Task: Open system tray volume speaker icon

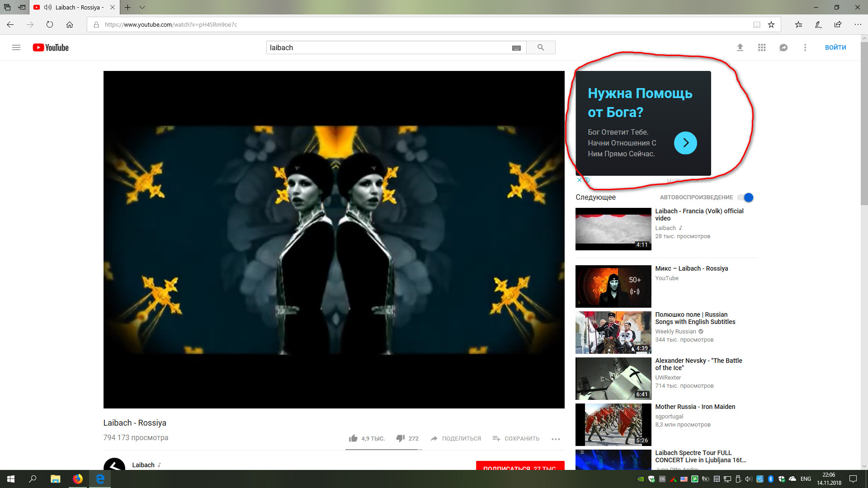Action: [749, 479]
